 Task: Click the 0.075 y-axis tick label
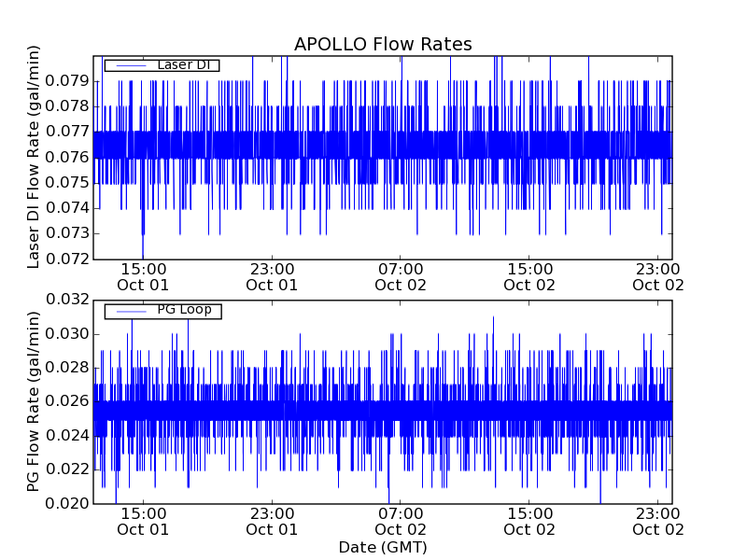click(67, 182)
